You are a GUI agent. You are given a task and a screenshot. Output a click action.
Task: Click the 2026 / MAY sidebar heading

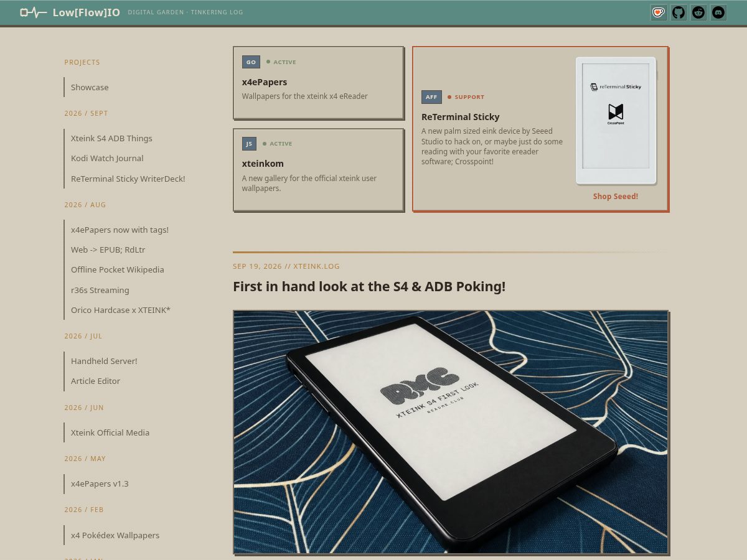(85, 459)
